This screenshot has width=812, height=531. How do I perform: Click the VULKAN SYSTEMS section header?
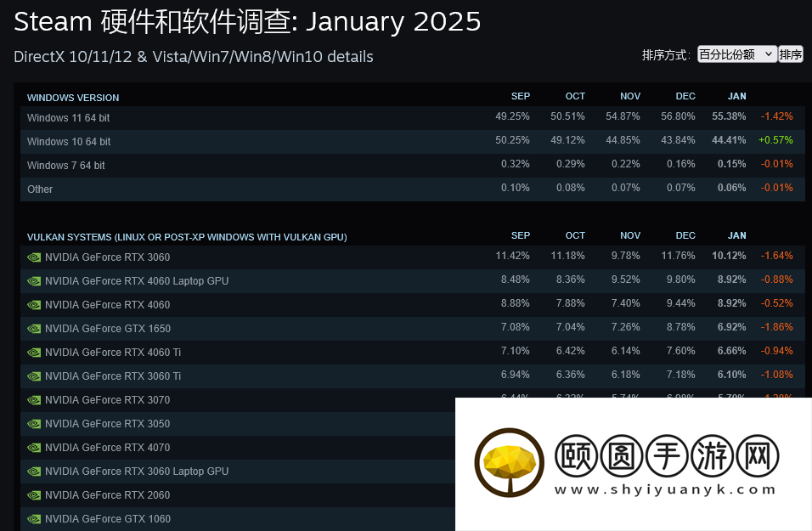[x=187, y=237]
